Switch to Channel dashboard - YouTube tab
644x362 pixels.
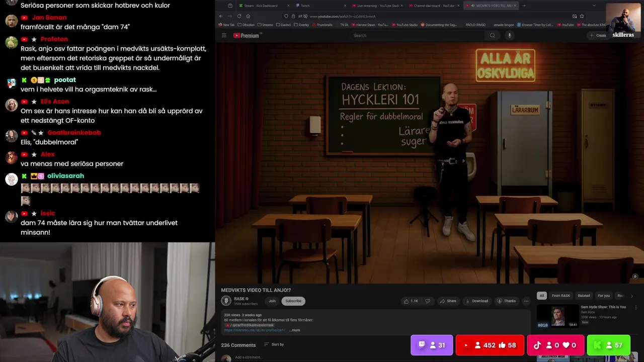click(x=434, y=6)
